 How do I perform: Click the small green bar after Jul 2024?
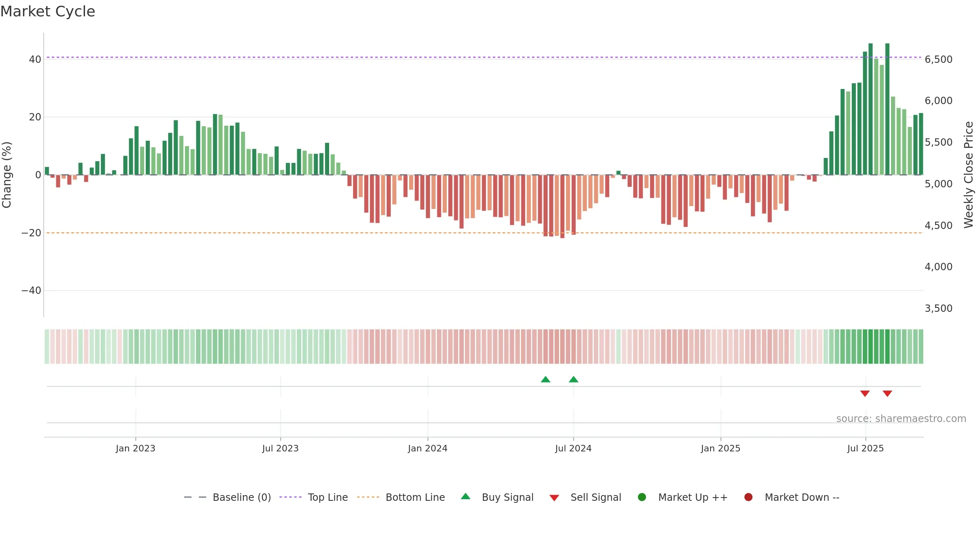pyautogui.click(x=618, y=173)
